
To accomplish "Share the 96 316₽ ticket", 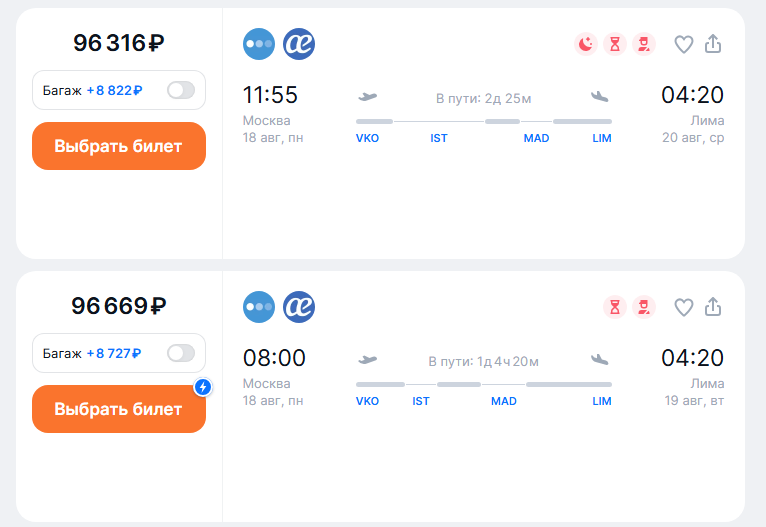I will pyautogui.click(x=713, y=44).
